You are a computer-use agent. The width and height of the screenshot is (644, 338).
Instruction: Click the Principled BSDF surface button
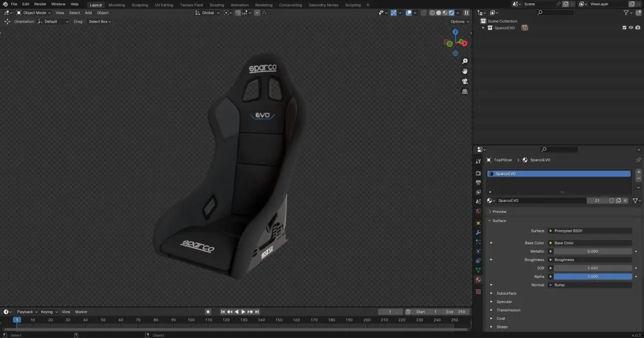(590, 231)
